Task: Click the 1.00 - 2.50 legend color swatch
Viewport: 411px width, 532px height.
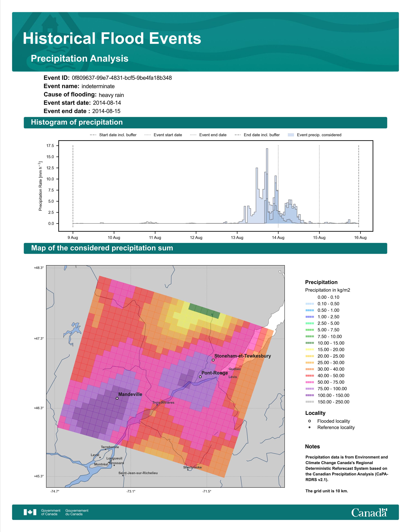Action: pos(309,317)
